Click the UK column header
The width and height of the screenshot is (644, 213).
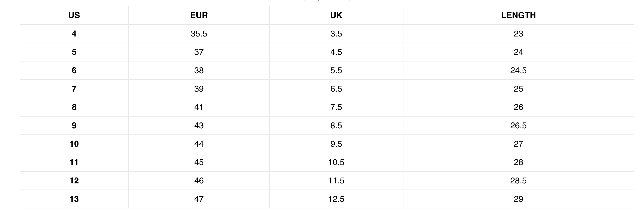click(x=336, y=15)
